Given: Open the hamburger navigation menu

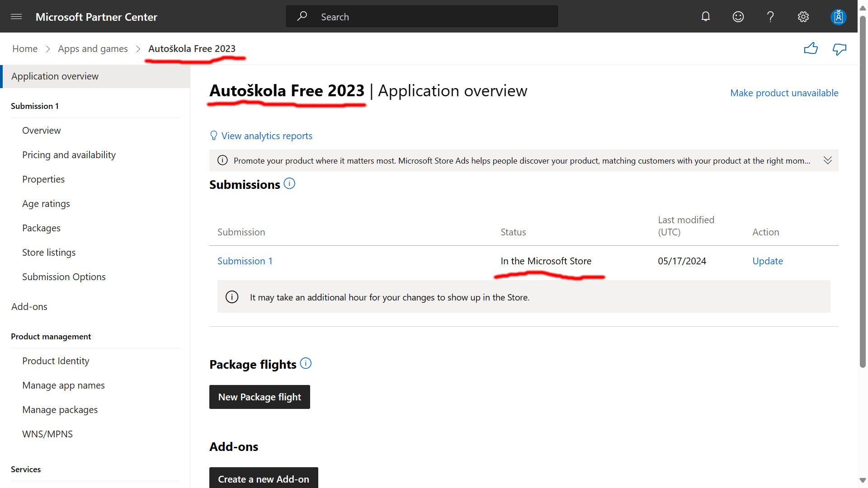Looking at the screenshot, I should pyautogui.click(x=16, y=17).
